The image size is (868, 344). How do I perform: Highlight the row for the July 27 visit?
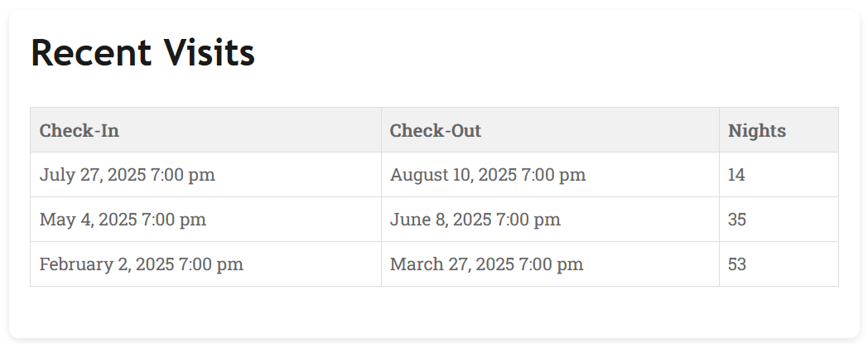pos(298,175)
